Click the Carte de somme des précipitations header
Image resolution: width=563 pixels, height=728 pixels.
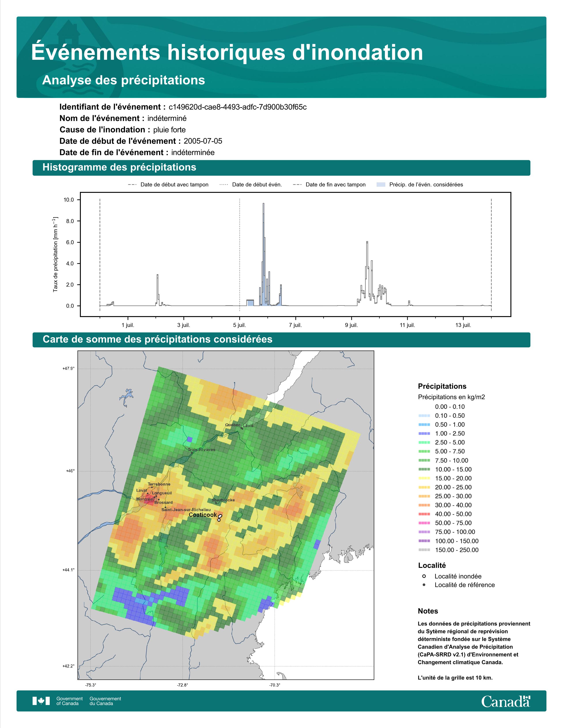[x=281, y=340]
